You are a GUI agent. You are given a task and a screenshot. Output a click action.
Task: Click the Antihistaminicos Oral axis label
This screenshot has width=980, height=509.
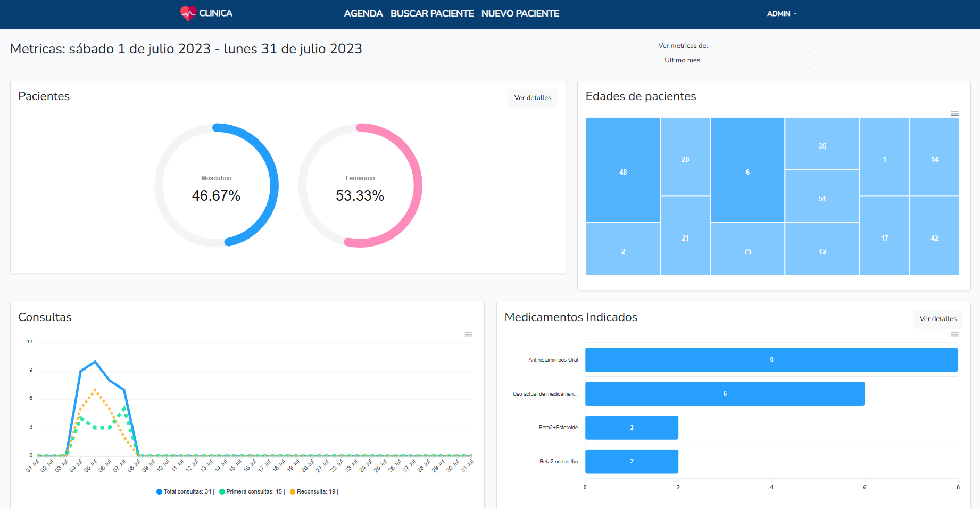553,360
